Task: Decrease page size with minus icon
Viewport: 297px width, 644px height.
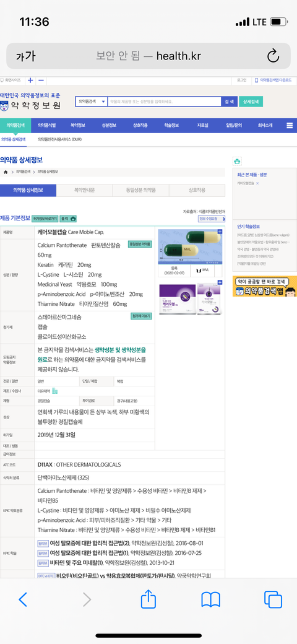Action: (x=41, y=80)
